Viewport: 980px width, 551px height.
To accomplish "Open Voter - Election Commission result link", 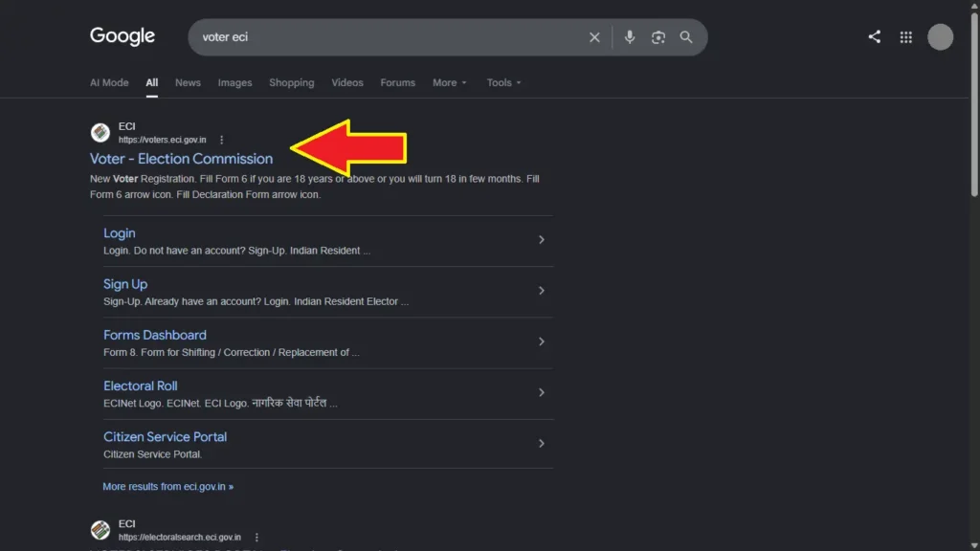I will click(181, 159).
